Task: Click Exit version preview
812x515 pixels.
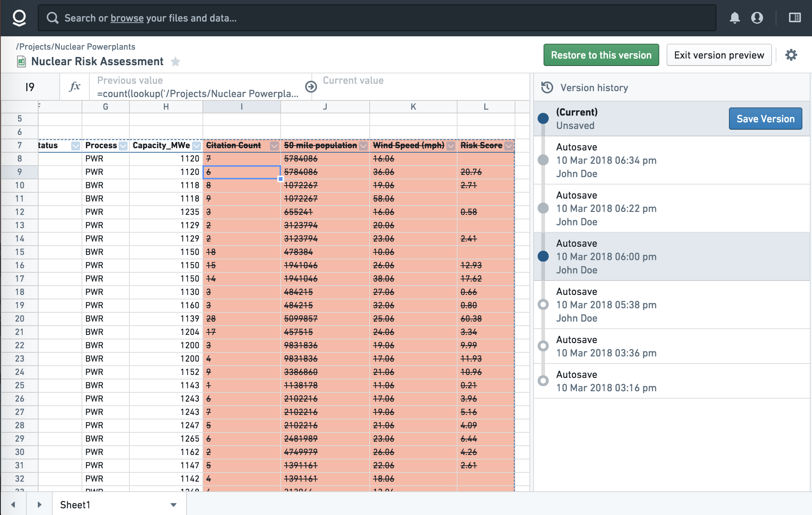Action: point(719,55)
